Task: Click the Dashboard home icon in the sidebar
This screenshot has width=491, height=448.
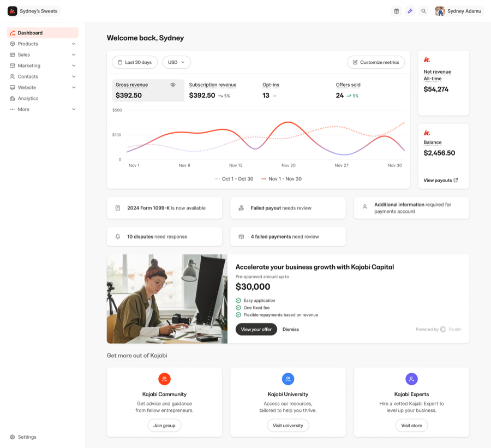Action: pyautogui.click(x=13, y=33)
